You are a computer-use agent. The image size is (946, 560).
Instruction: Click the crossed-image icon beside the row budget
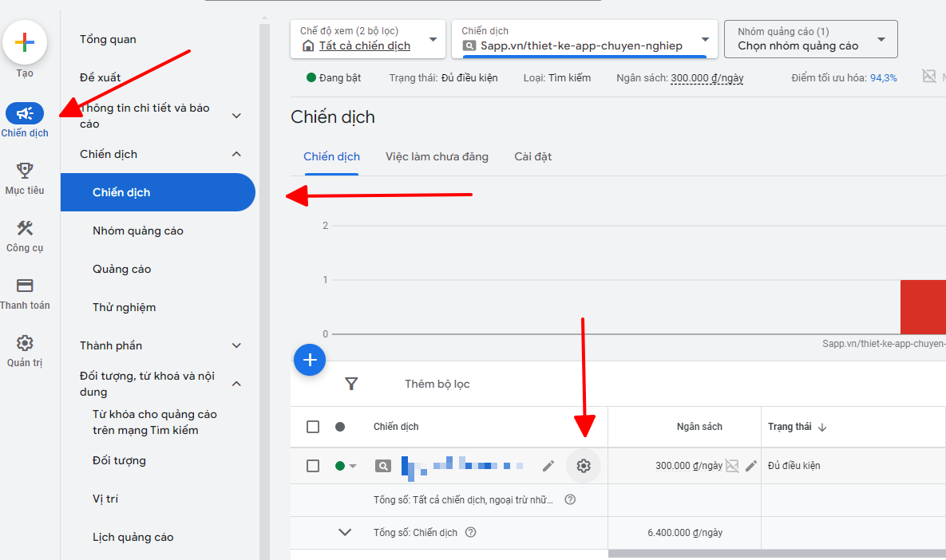[732, 466]
